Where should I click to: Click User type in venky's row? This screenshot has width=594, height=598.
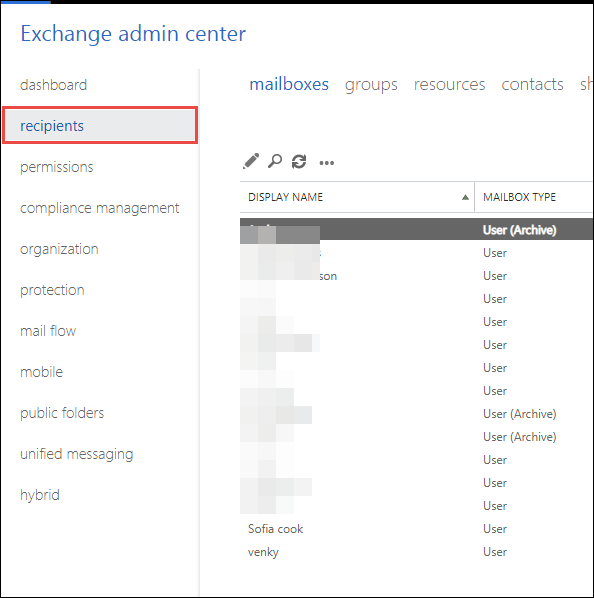pos(495,552)
